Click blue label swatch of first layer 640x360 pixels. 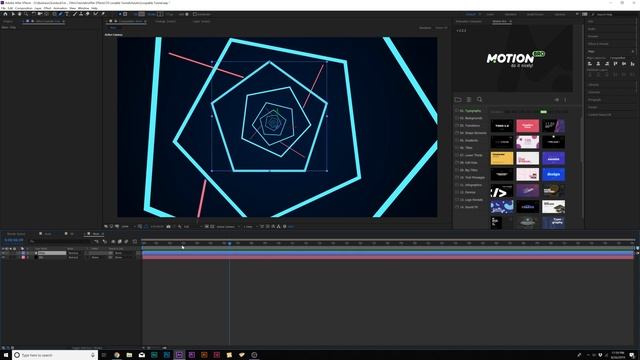pos(23,253)
